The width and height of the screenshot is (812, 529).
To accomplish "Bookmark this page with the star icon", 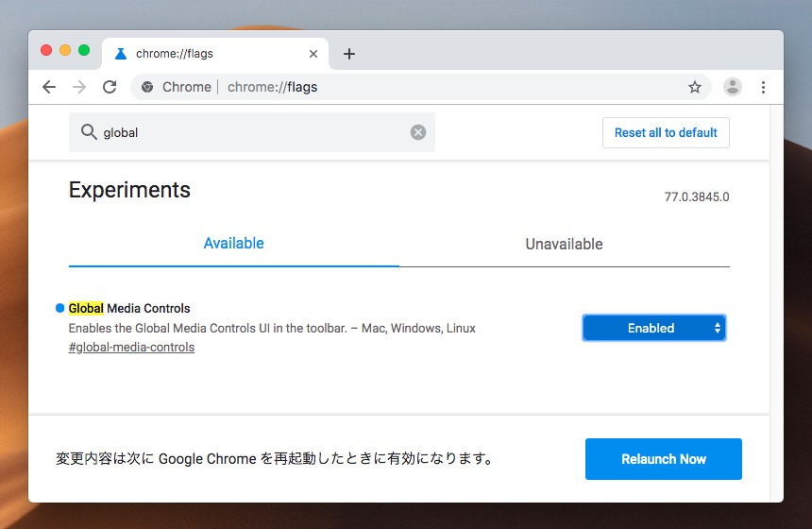I will [695, 87].
